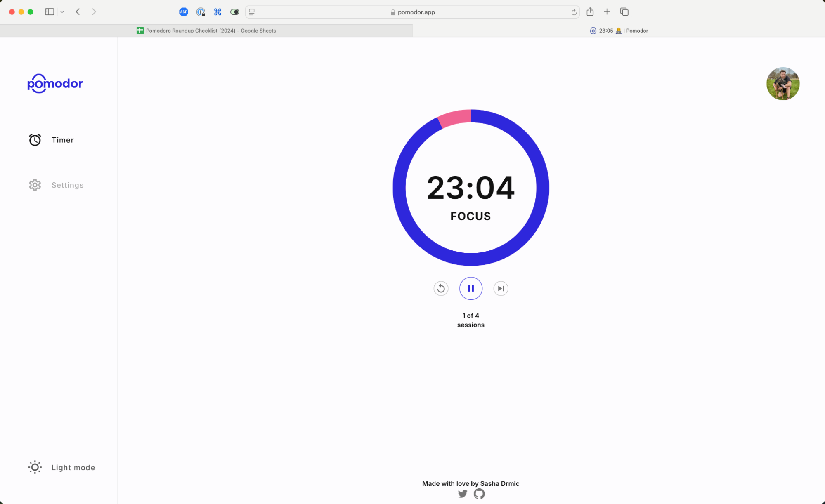This screenshot has width=825, height=504.
Task: Click 'Made with love by Sasha Drmic' text
Action: pyautogui.click(x=470, y=483)
